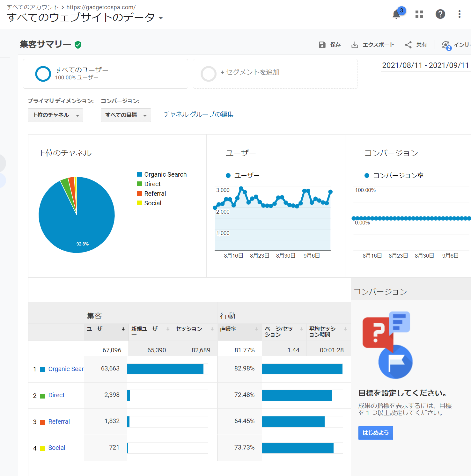The width and height of the screenshot is (471, 476).
Task: Click the 共有 share icon
Action: [408, 45]
